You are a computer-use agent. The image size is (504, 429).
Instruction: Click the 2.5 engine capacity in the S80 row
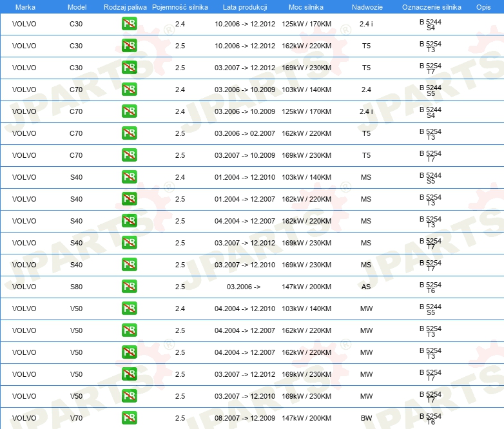pyautogui.click(x=180, y=287)
